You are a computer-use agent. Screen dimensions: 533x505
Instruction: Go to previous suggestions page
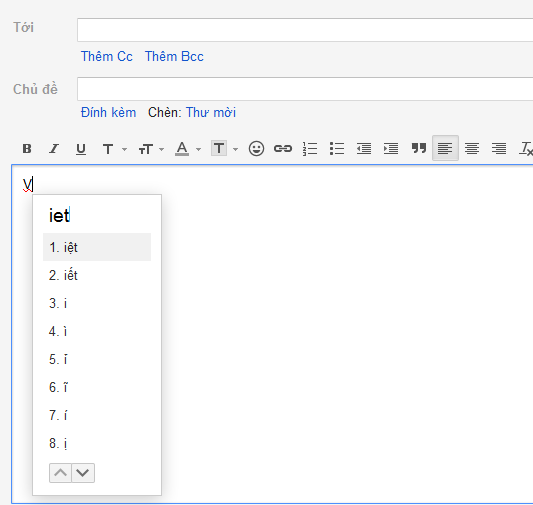point(60,473)
